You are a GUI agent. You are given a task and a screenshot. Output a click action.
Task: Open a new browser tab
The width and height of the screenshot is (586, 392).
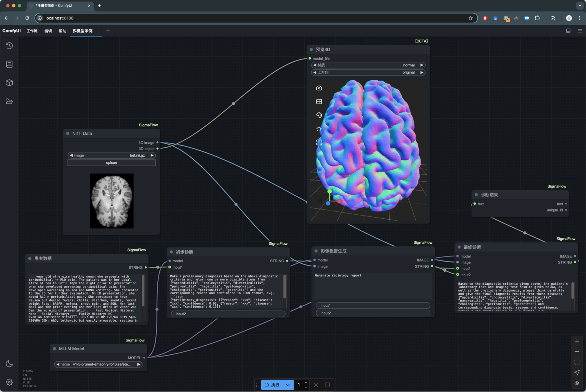pos(99,5)
